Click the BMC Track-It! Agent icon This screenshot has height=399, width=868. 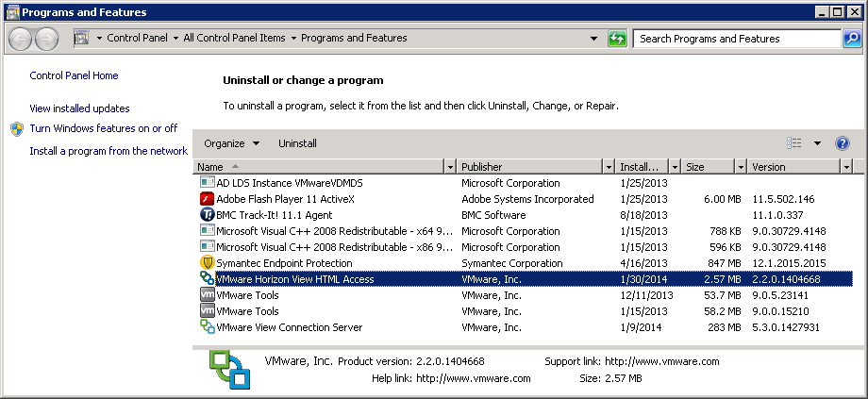(x=208, y=215)
